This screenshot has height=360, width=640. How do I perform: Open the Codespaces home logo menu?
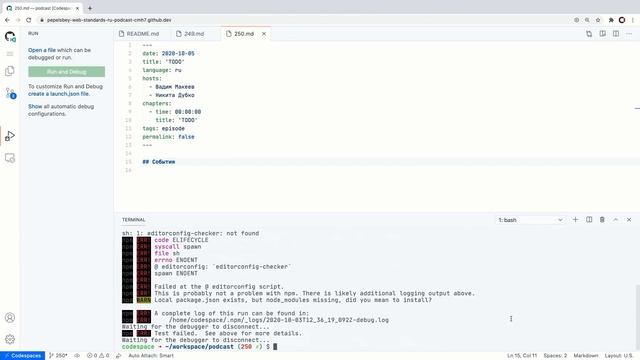(10, 37)
